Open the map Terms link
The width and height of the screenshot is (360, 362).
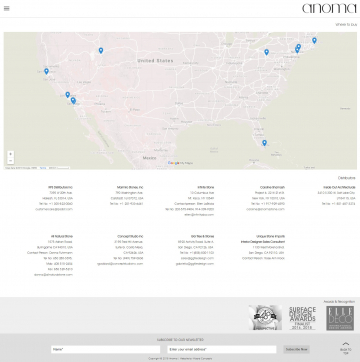click(43, 168)
